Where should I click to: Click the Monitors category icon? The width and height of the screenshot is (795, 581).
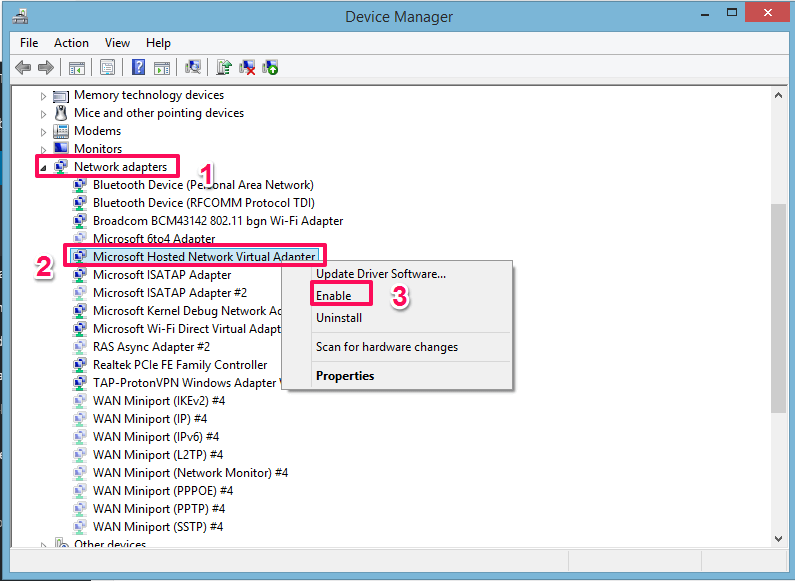coord(61,148)
